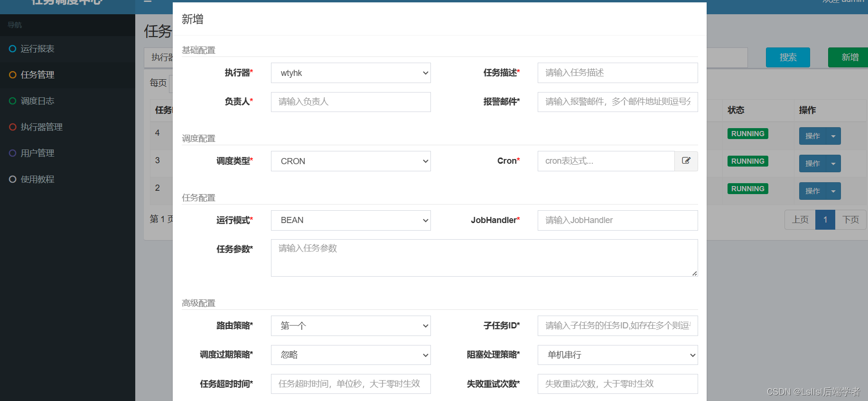The image size is (868, 401).
Task: Open the 执行器 dropdown showing wtyhk
Action: (351, 73)
